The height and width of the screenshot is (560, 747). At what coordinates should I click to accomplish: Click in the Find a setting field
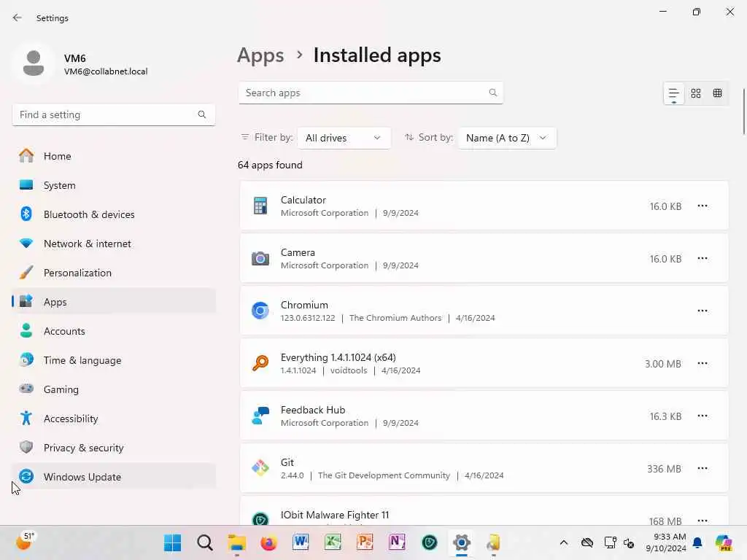(113, 114)
